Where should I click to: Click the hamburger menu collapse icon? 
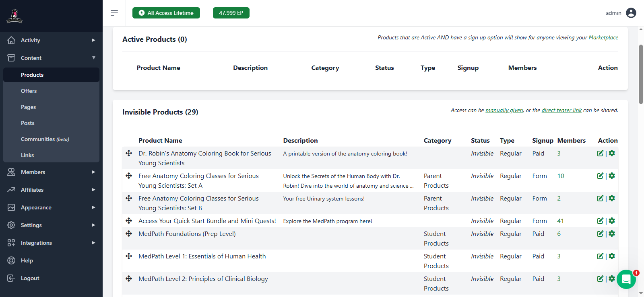click(x=114, y=13)
